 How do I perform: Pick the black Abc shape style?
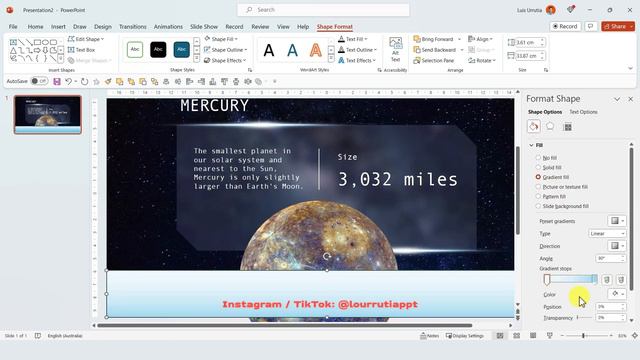(x=158, y=50)
